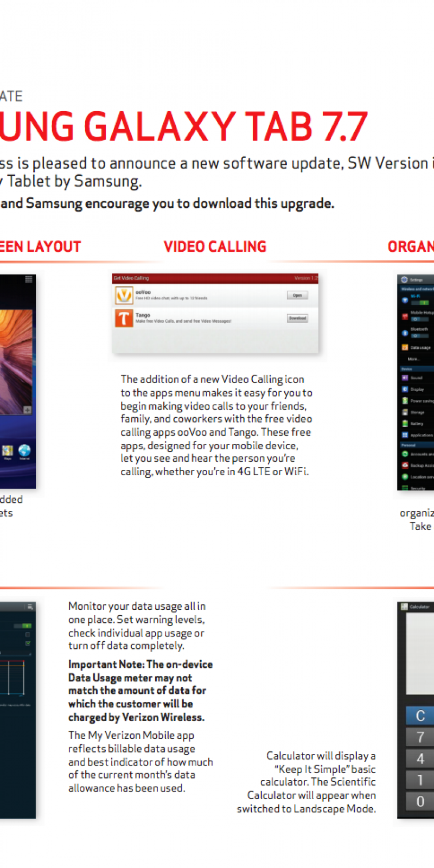Click the Location services icon in Settings
This screenshot has height=868, width=434.
tap(405, 476)
